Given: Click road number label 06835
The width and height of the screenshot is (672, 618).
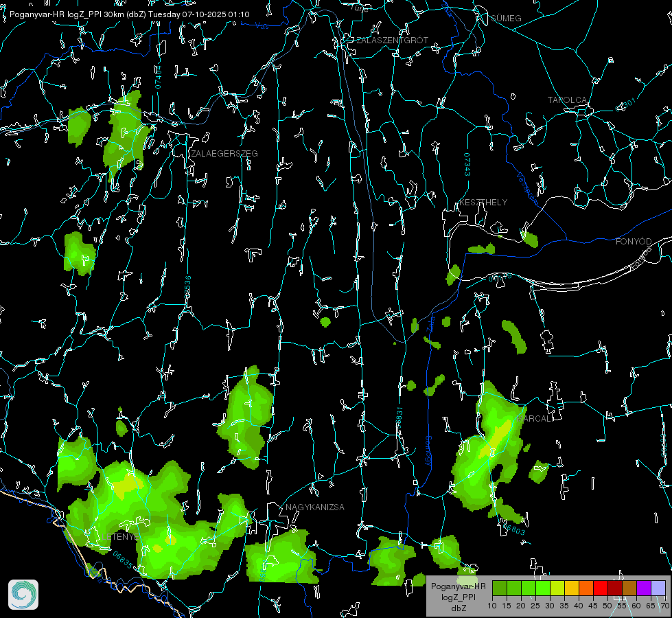Looking at the screenshot, I should (123, 560).
